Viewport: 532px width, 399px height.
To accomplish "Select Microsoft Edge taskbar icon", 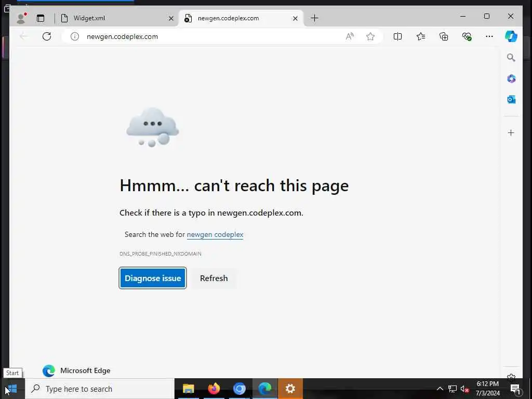I will (x=265, y=389).
